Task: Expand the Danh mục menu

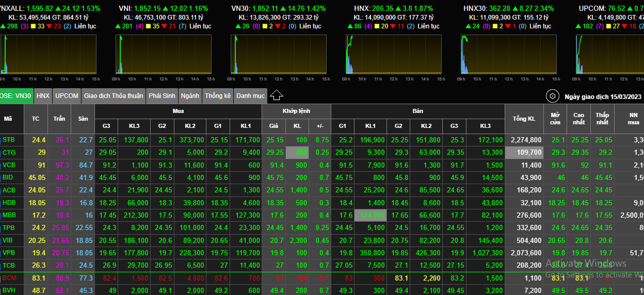Action: (251, 96)
